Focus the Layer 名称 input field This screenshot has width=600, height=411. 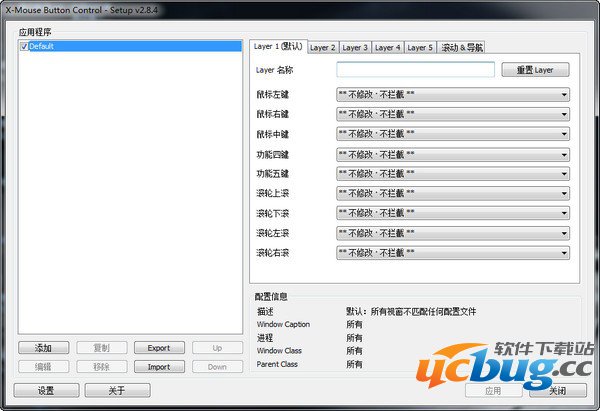coord(416,70)
